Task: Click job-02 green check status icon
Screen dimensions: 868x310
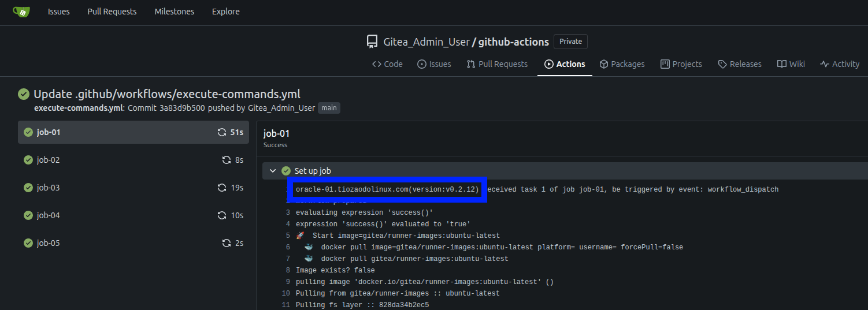Action: [x=28, y=160]
